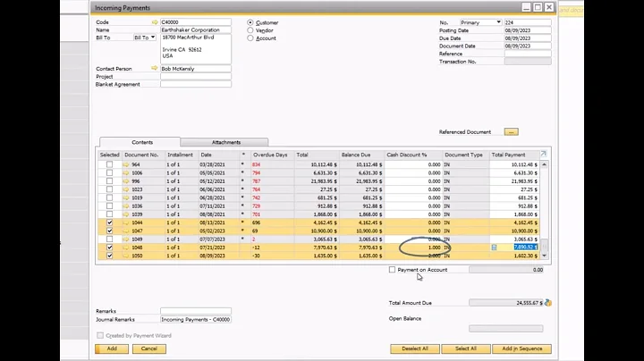Click the Cash Discount % column header
Viewport: 644px width, 361px height.
[413, 155]
